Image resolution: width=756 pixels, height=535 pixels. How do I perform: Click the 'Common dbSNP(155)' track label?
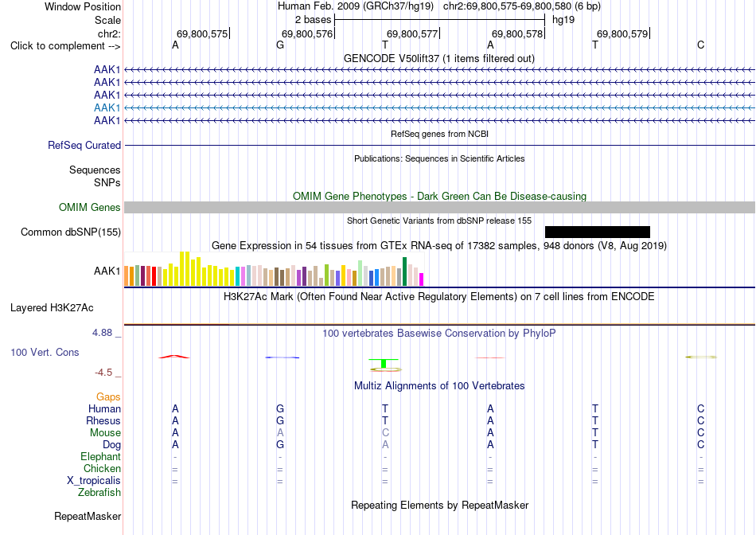pos(71,232)
